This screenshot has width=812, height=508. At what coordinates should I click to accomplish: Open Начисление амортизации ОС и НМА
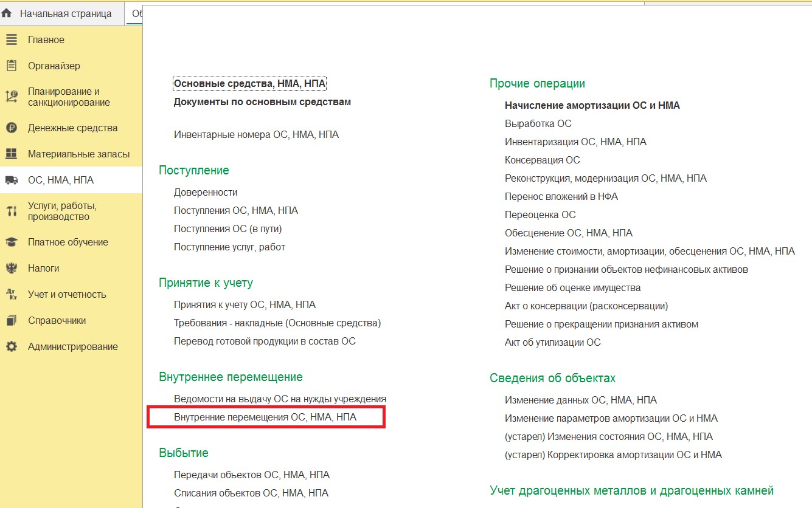pos(592,105)
